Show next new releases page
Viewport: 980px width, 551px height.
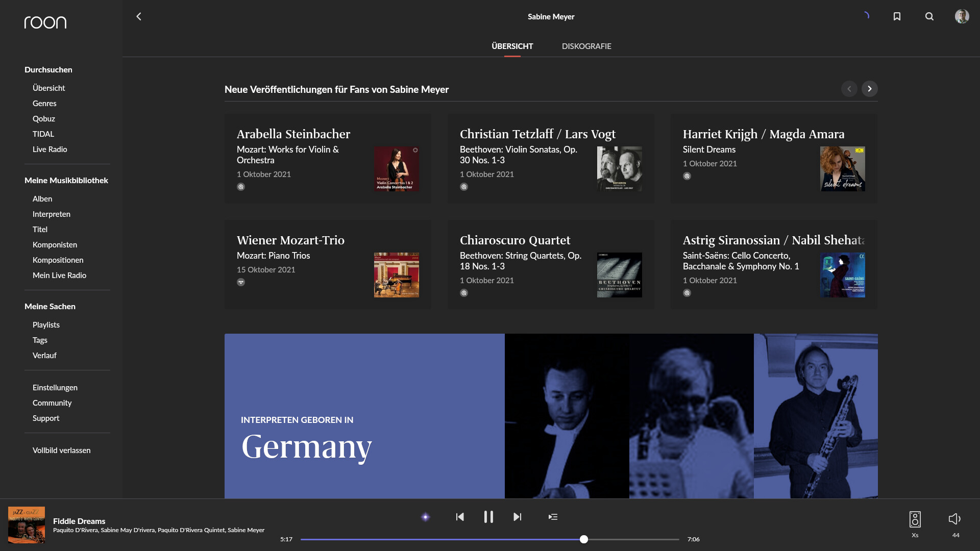[870, 89]
